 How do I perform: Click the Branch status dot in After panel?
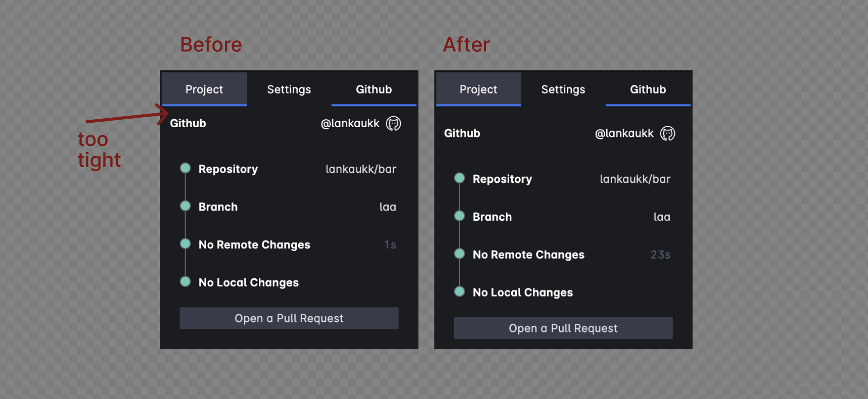tap(459, 216)
